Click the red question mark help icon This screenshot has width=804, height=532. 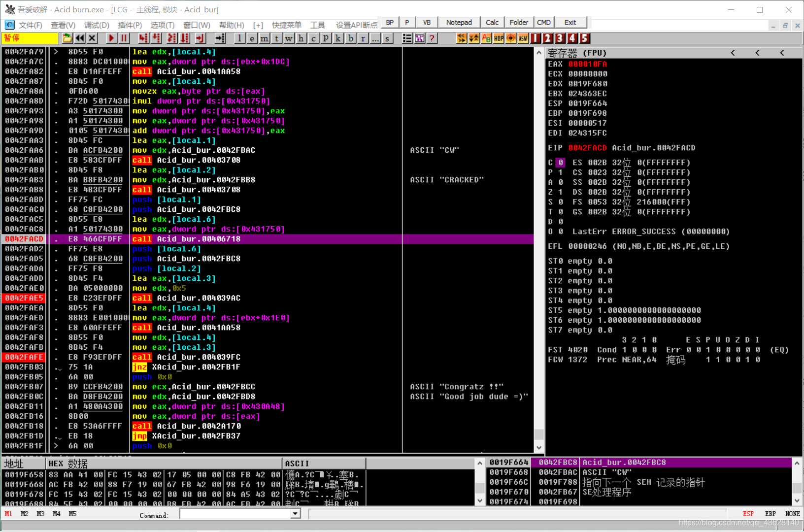[432, 38]
